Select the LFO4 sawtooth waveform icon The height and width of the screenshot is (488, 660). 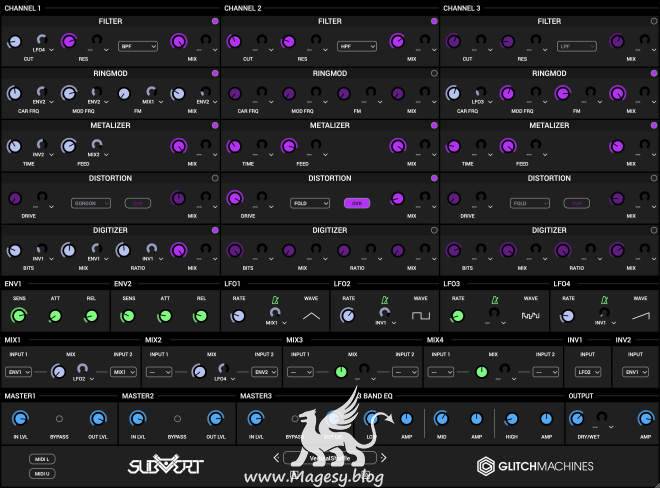click(639, 316)
